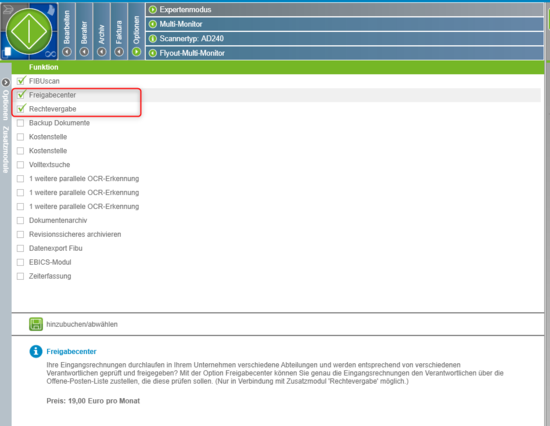Image resolution: width=550 pixels, height=426 pixels.
Task: Expand the Archiv vertical tab arrow
Action: (102, 52)
